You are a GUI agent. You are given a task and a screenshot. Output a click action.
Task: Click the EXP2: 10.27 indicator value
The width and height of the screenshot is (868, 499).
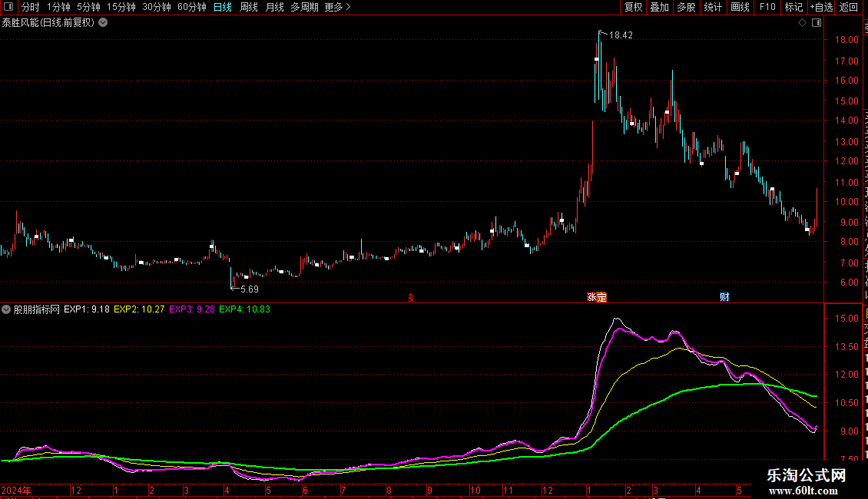pos(139,310)
